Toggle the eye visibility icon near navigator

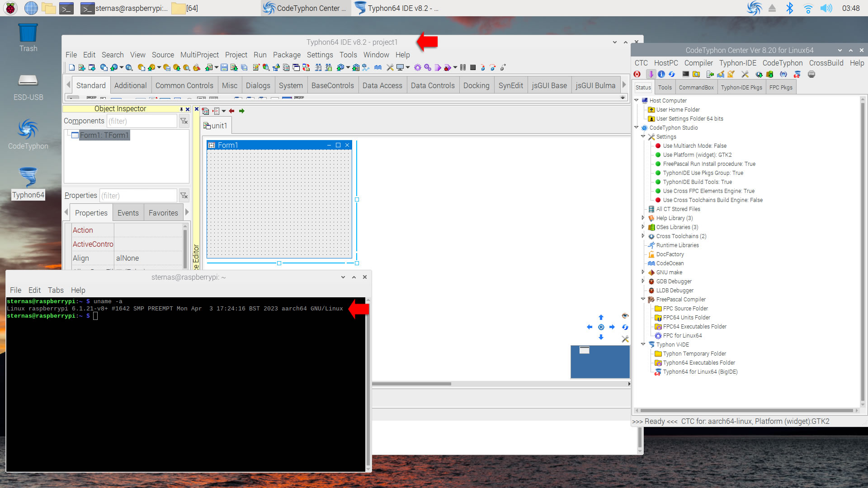pos(625,315)
